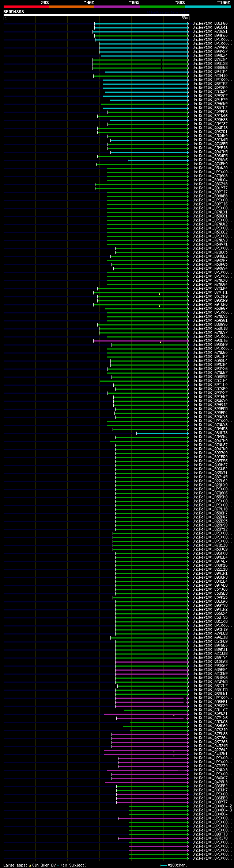Viewport: 234px width, 868px height.
Task: Select the label UniRef100_Q3ED56
Action: coord(210,461)
